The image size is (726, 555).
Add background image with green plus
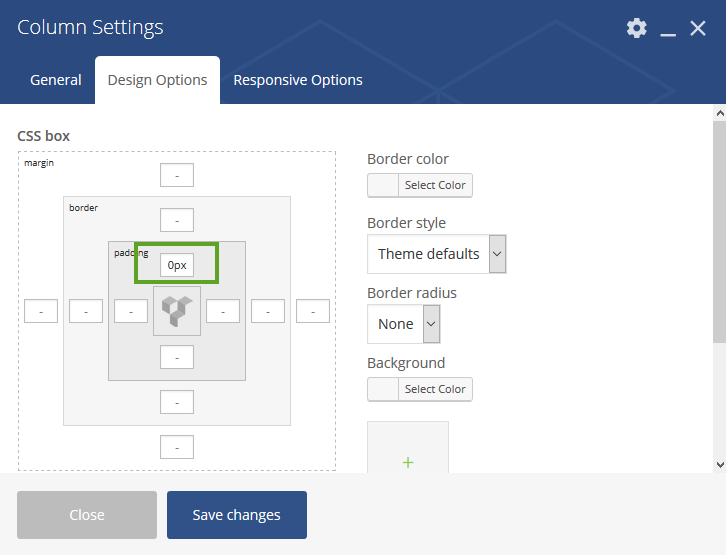click(408, 462)
